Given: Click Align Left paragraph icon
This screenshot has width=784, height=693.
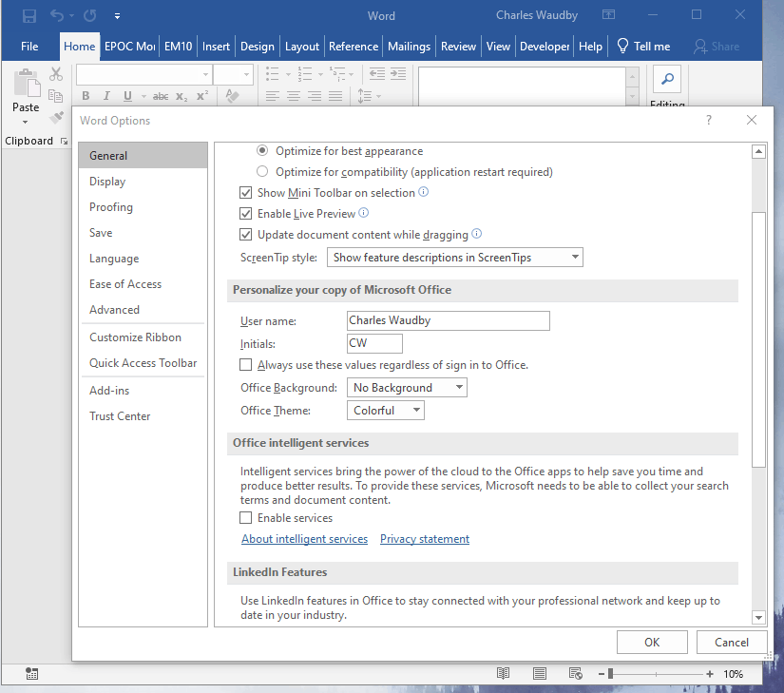Looking at the screenshot, I should pyautogui.click(x=273, y=95).
